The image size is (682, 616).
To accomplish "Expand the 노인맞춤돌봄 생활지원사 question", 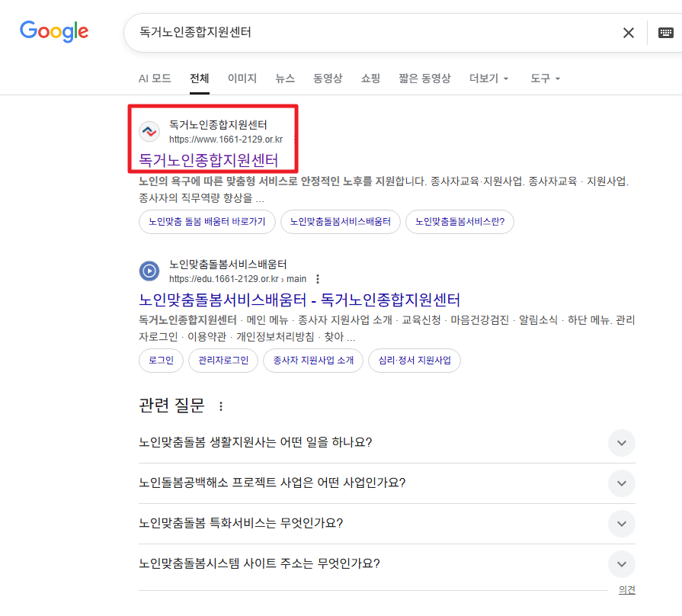I will [621, 443].
